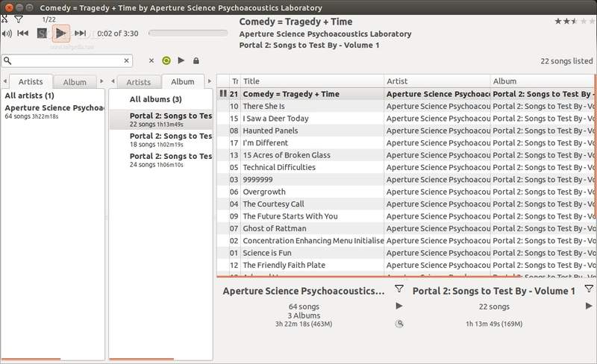Reset filter using X beside green icon
The width and height of the screenshot is (597, 364).
tap(151, 60)
